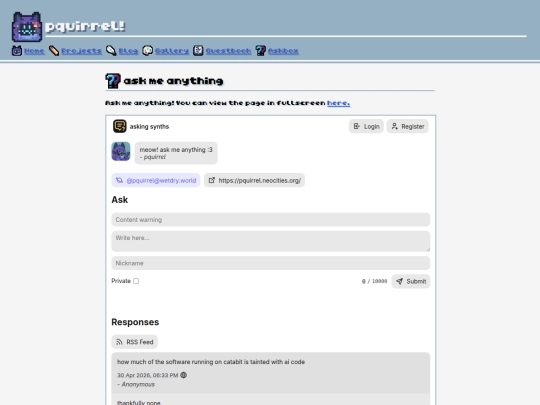Screen dimensions: 540x405
Task: Click the Login button
Action: tap(366, 126)
